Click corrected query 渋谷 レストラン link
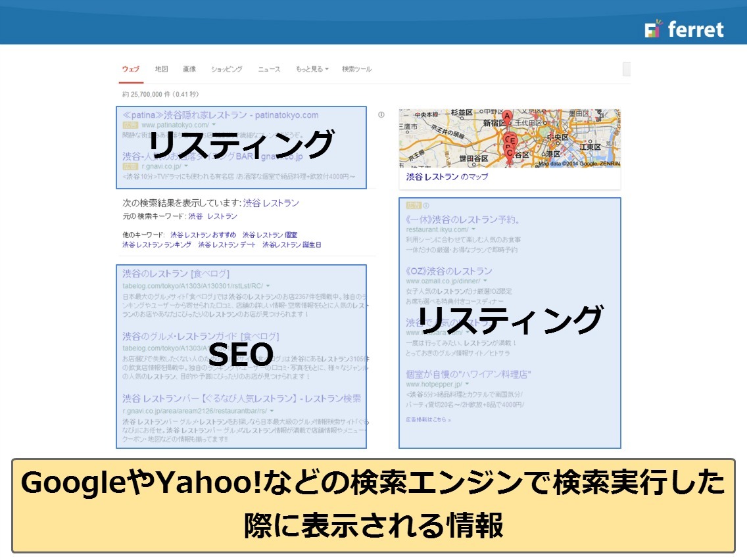The height and width of the screenshot is (560, 747). coord(271,203)
